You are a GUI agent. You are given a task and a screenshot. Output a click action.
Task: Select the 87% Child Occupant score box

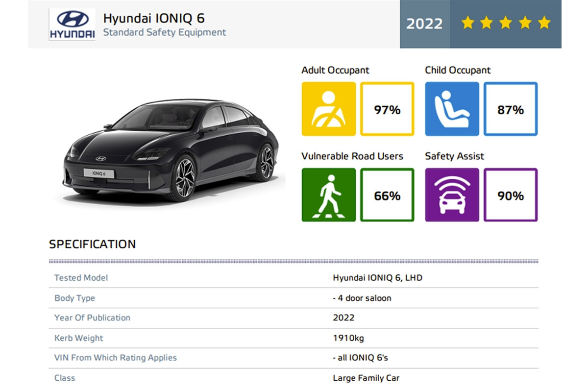[511, 109]
